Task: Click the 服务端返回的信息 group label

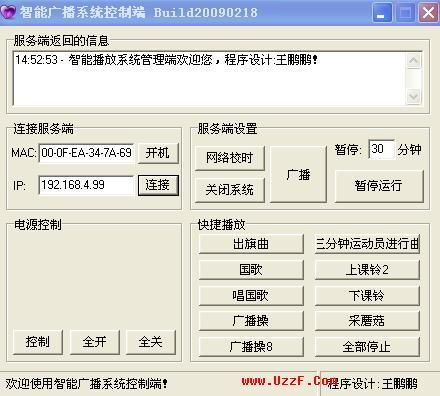Action: (61, 41)
